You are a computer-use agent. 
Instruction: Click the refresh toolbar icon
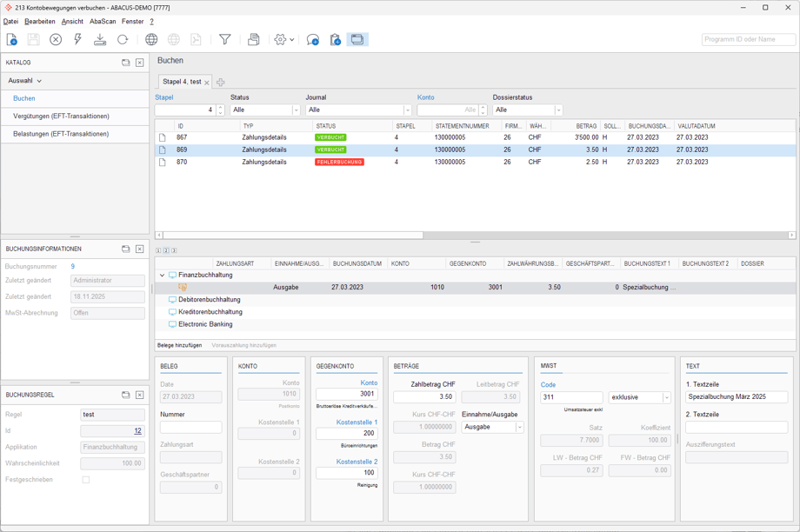click(123, 40)
